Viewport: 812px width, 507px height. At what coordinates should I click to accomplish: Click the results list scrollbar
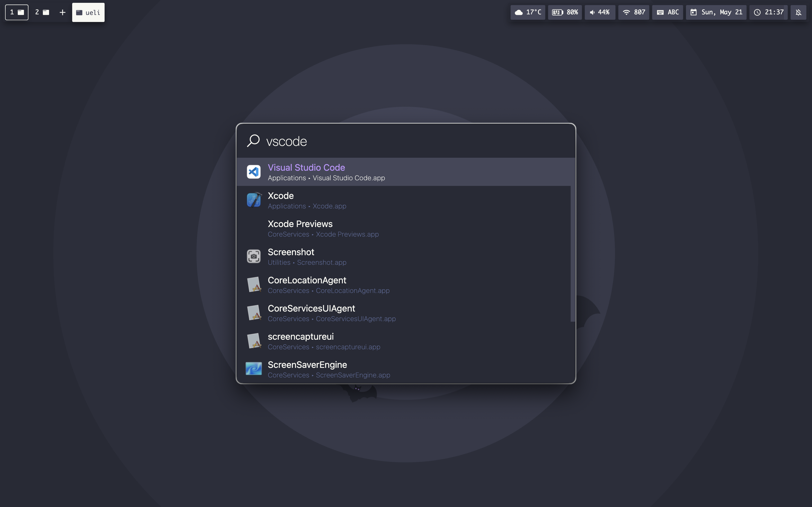[x=573, y=240]
